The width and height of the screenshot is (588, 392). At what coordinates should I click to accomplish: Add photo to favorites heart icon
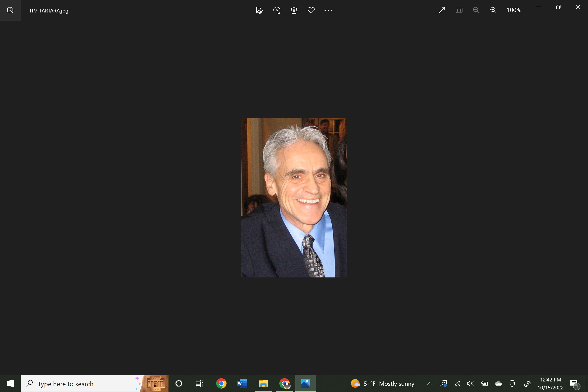[x=311, y=10]
